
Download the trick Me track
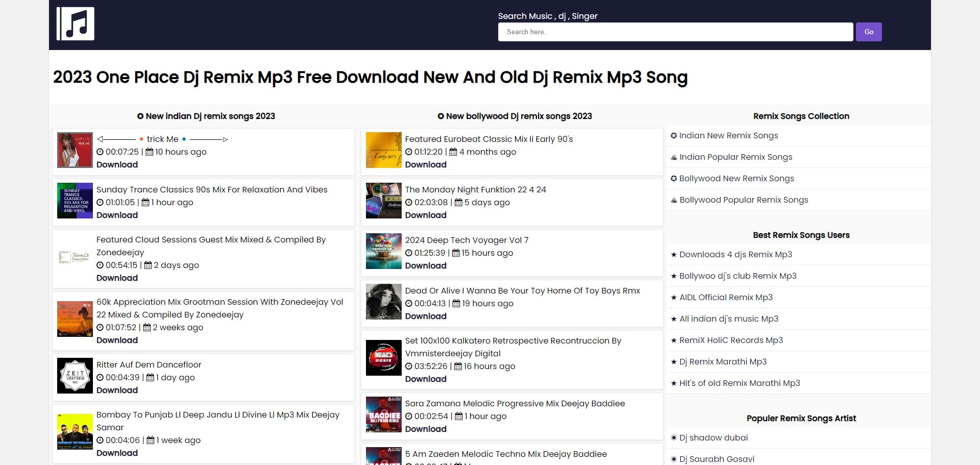pyautogui.click(x=117, y=164)
